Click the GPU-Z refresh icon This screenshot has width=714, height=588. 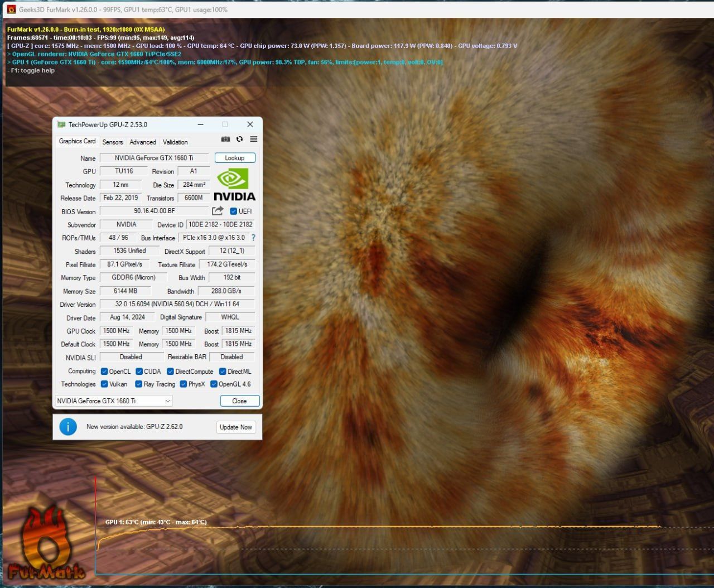[x=239, y=139]
